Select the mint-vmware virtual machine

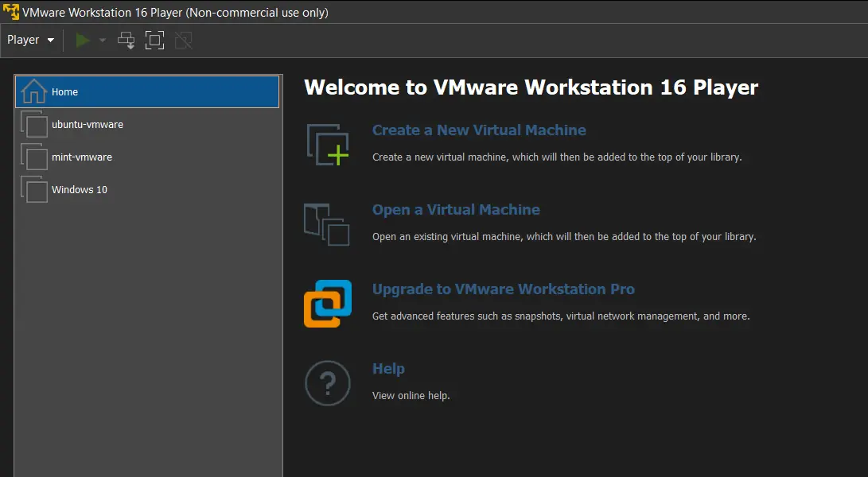click(81, 157)
